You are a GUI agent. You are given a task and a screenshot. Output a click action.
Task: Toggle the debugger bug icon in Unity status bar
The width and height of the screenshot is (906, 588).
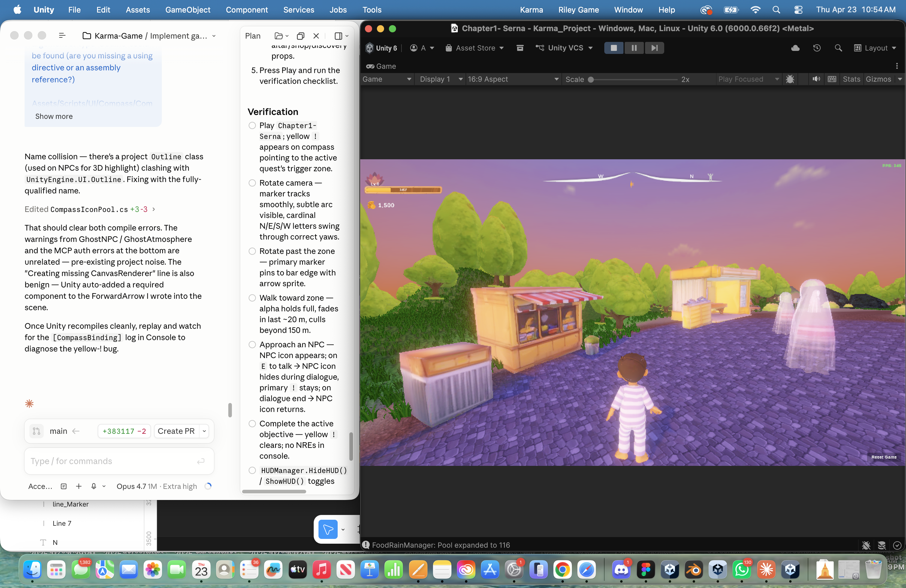(866, 545)
